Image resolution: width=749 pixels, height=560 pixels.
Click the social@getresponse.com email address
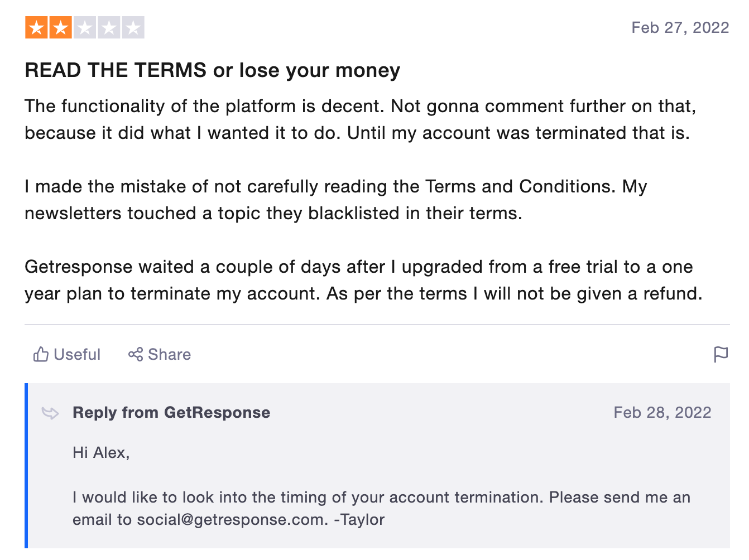point(232,520)
